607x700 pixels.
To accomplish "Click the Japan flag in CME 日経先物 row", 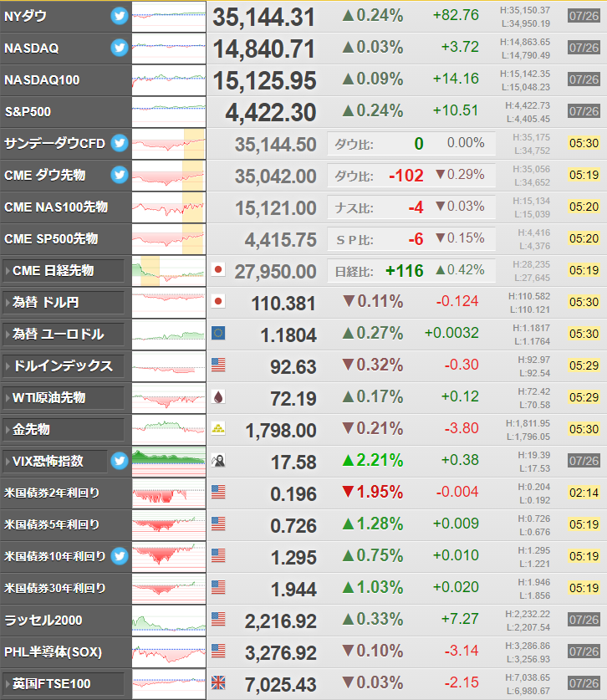I will point(218,269).
